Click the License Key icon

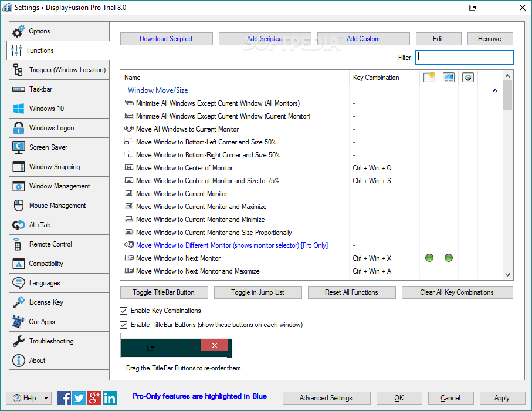19,302
